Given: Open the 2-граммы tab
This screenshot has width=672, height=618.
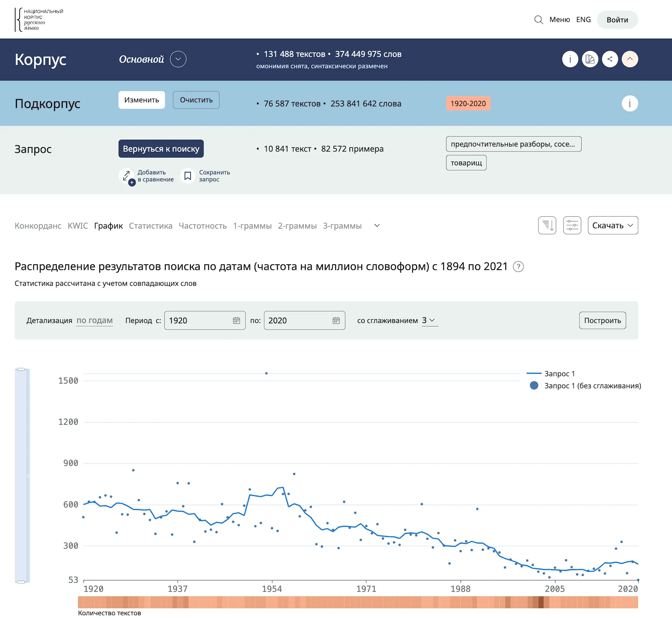Looking at the screenshot, I should point(297,226).
